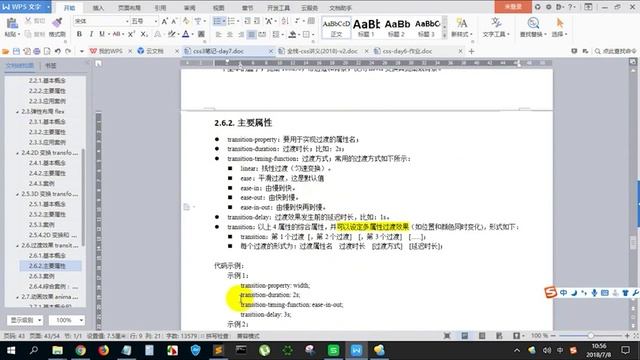Toggle bulleted list

(x=218, y=21)
